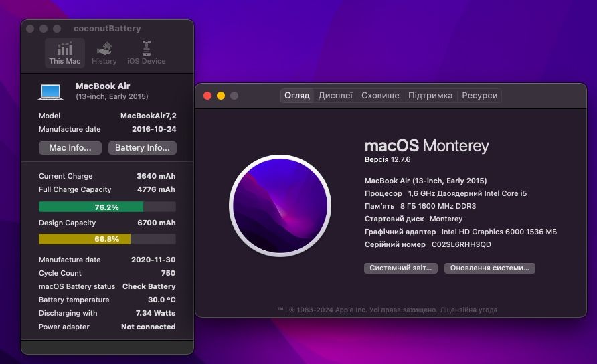597x364 pixels.
Task: Click the MacBook Air laptop icon
Action: click(51, 92)
